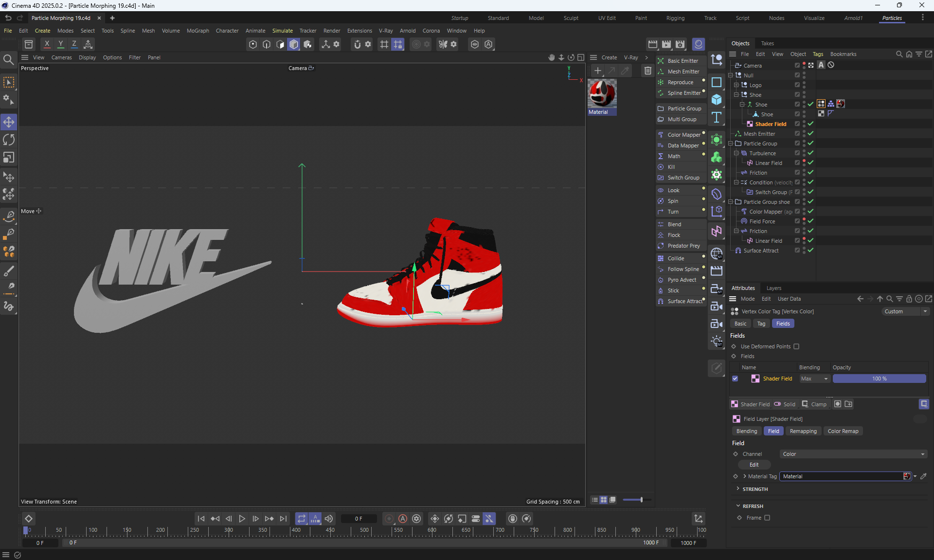Click the Edit button under Channel
This screenshot has width=934, height=560.
754,465
